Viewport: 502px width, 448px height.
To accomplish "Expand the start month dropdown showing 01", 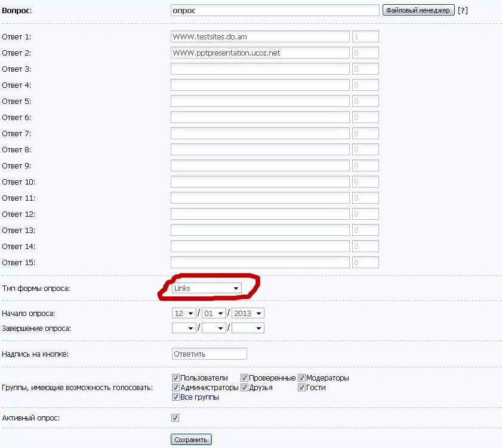I will [x=214, y=313].
